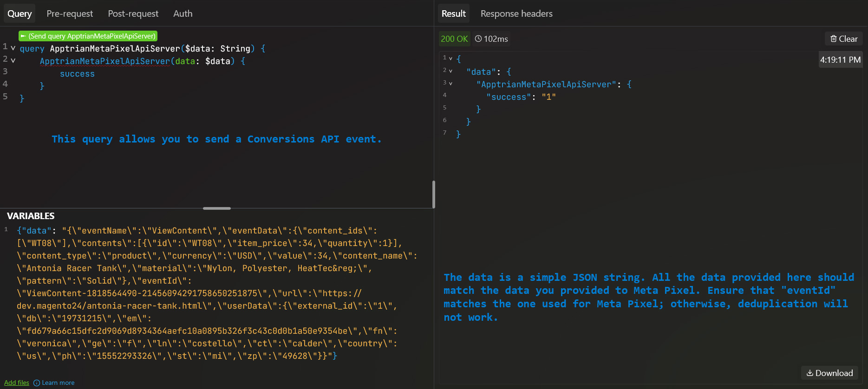Collapse result line 1 fold arrow

450,58
